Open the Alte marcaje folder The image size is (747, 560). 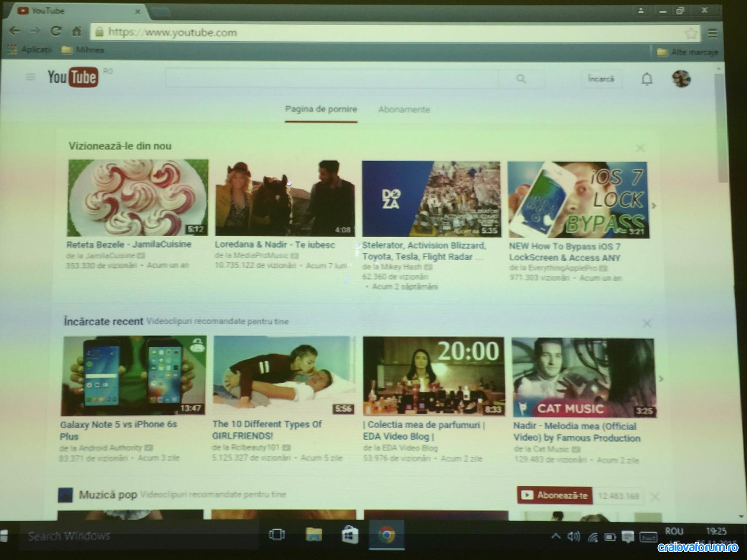tap(687, 52)
